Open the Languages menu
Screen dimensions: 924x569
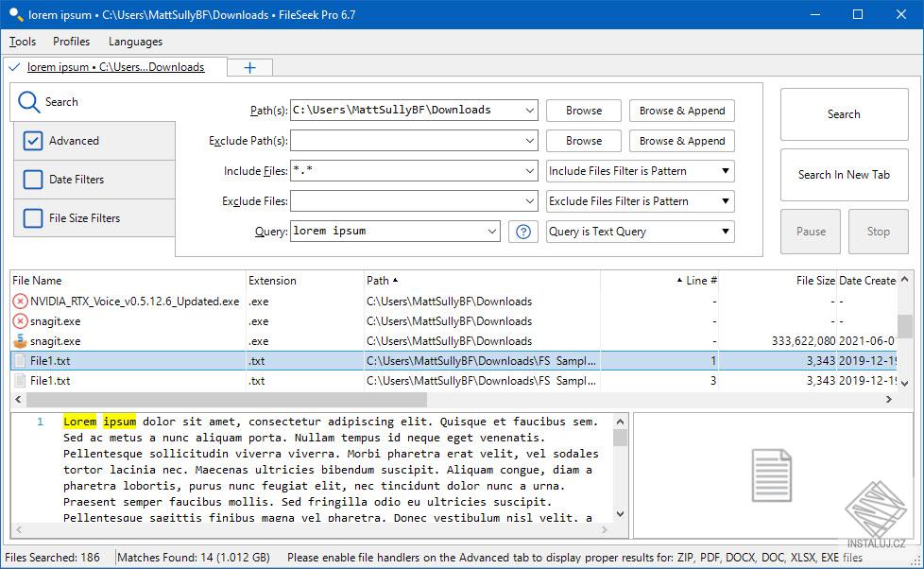click(135, 42)
